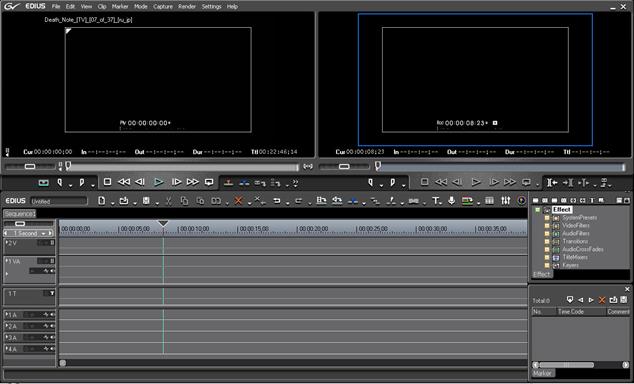Click the player monitor shuttle slider
The height and width of the screenshot is (384, 634).
pyautogui.click(x=30, y=166)
